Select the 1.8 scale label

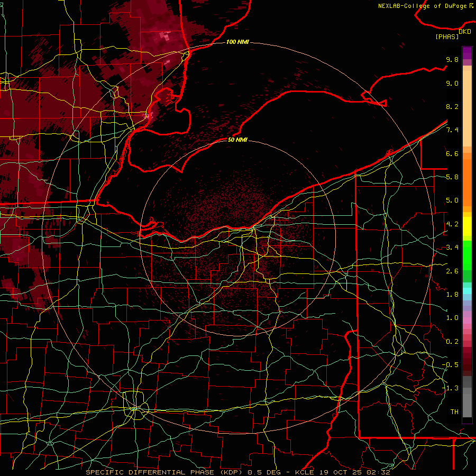(x=452, y=295)
